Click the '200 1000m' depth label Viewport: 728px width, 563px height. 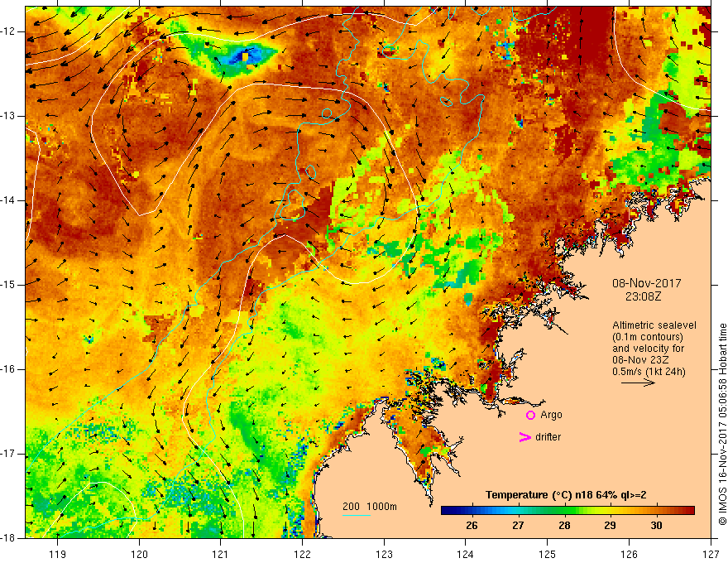(370, 507)
